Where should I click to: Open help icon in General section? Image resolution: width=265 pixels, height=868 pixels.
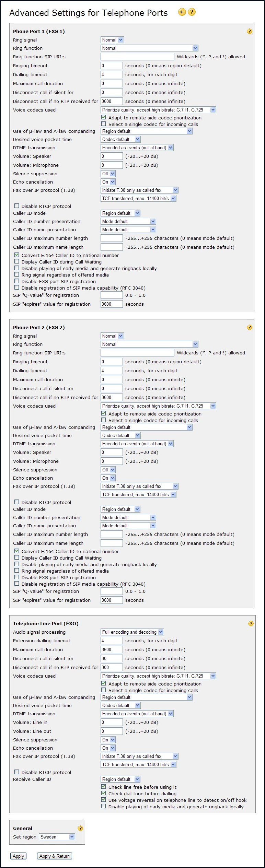point(80,828)
